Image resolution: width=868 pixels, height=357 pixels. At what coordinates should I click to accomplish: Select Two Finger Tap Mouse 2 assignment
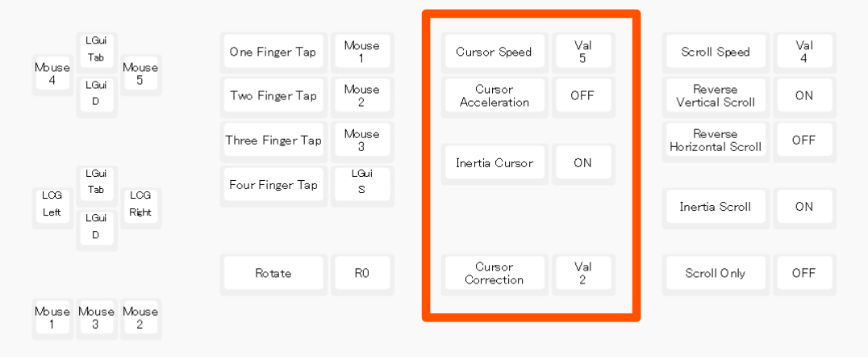pos(361,96)
